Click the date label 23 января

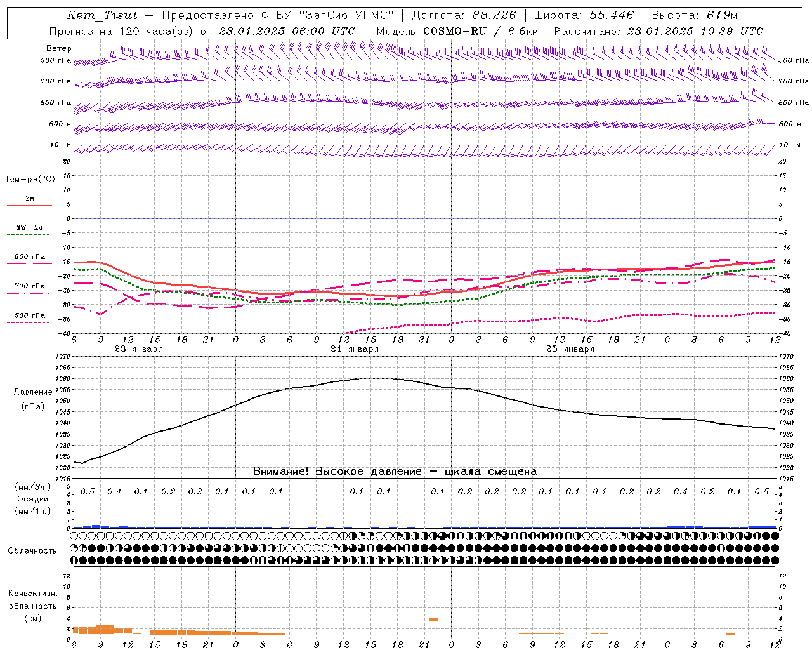(138, 349)
